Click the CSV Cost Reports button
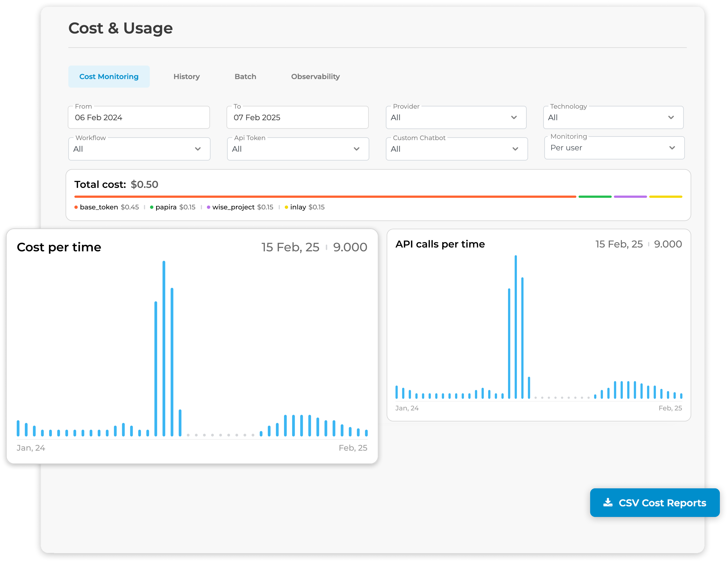Viewport: 728px width, 562px height. (x=654, y=503)
